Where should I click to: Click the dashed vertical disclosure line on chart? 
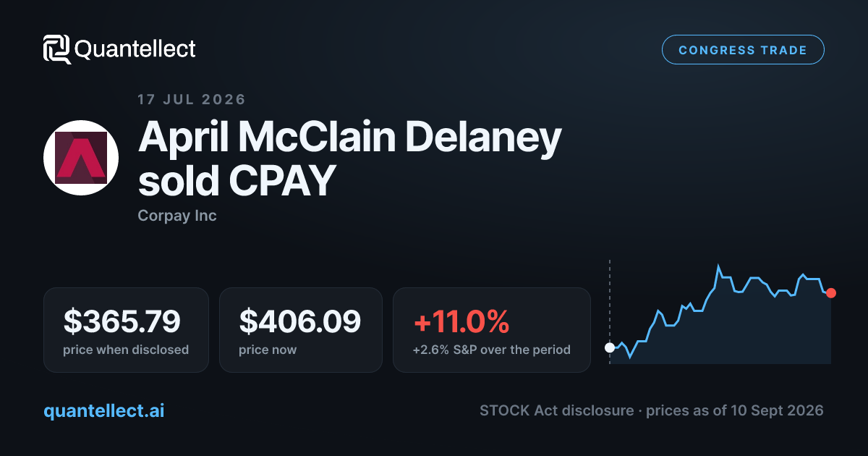pyautogui.click(x=610, y=311)
